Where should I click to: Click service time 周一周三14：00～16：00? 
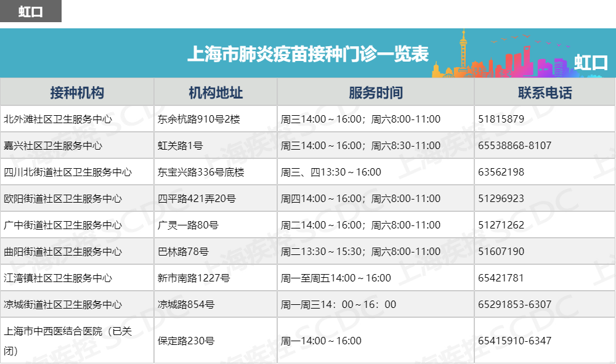pos(338,305)
